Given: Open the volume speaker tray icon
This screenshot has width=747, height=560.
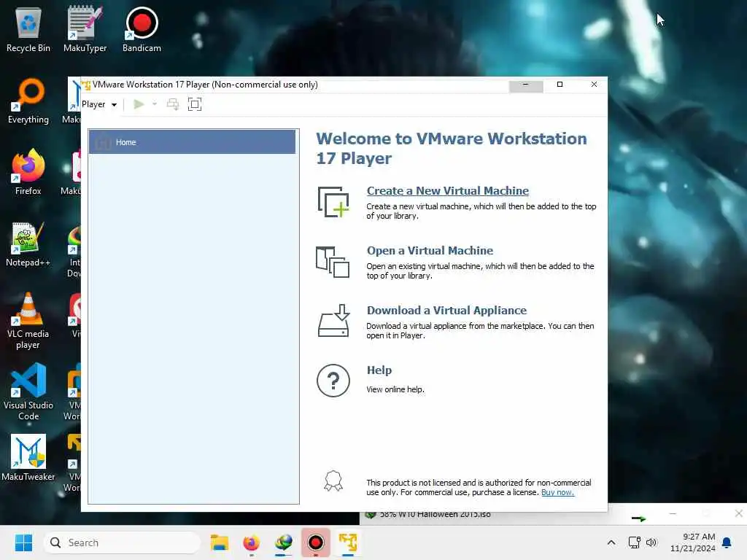Looking at the screenshot, I should pyautogui.click(x=651, y=542).
